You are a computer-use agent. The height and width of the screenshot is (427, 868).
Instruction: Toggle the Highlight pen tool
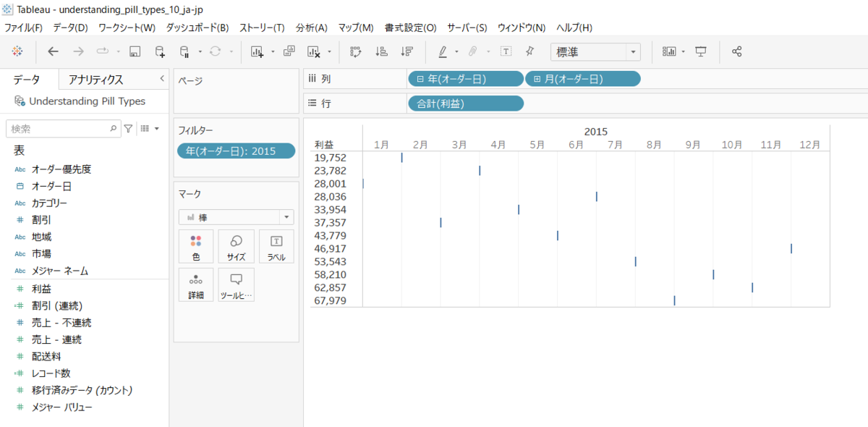point(442,51)
